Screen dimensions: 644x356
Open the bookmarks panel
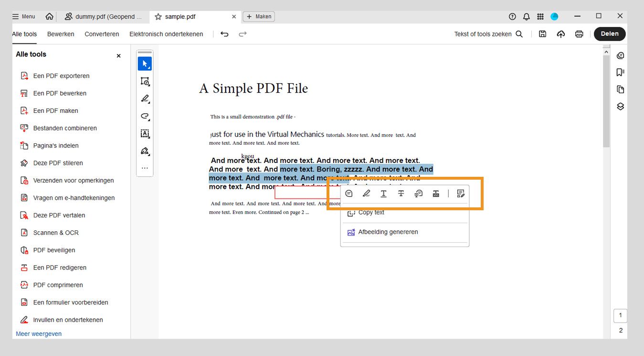(621, 72)
